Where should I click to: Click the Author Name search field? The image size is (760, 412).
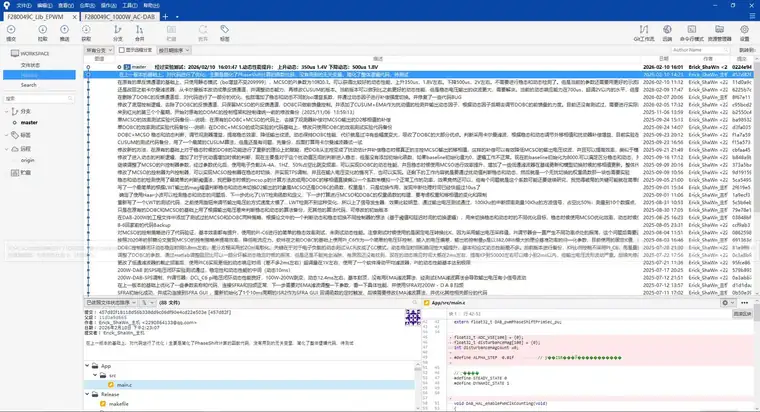[700, 50]
